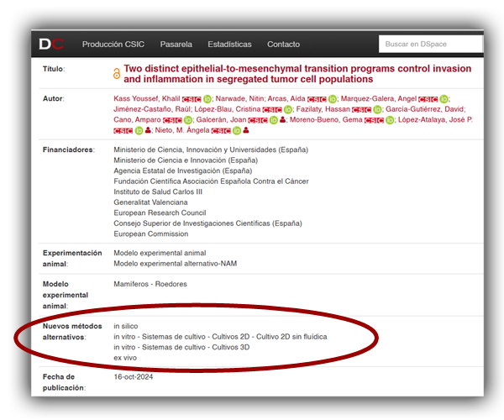Open ORCID icon after Marquez-Galera, Angel
The width and height of the screenshot is (504, 420).
pyautogui.click(x=444, y=99)
